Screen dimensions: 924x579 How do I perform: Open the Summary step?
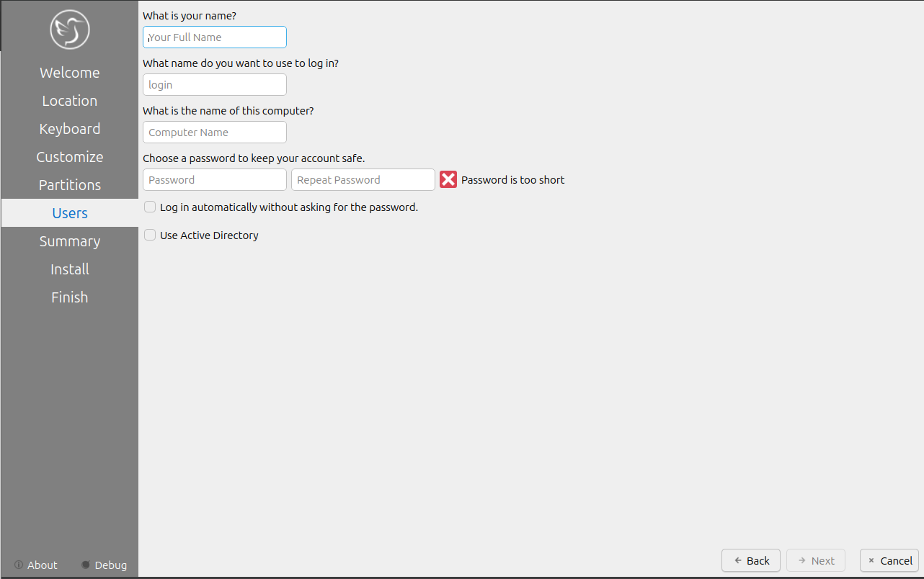[69, 241]
